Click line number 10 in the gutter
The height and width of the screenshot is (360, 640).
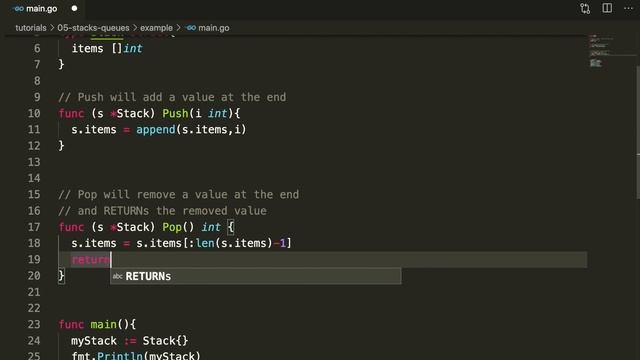pyautogui.click(x=34, y=113)
